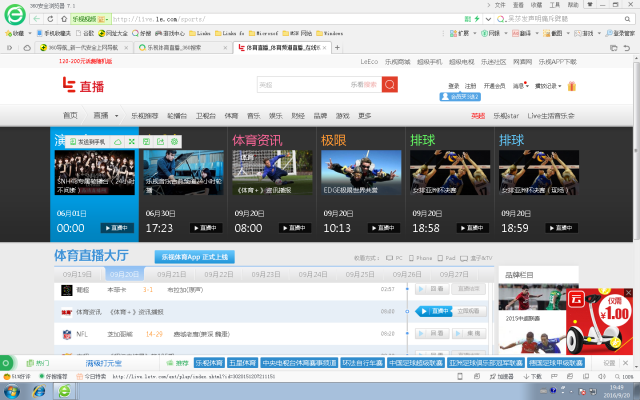
Task: Open the 网址大全 bookmark
Action: [x=113, y=33]
